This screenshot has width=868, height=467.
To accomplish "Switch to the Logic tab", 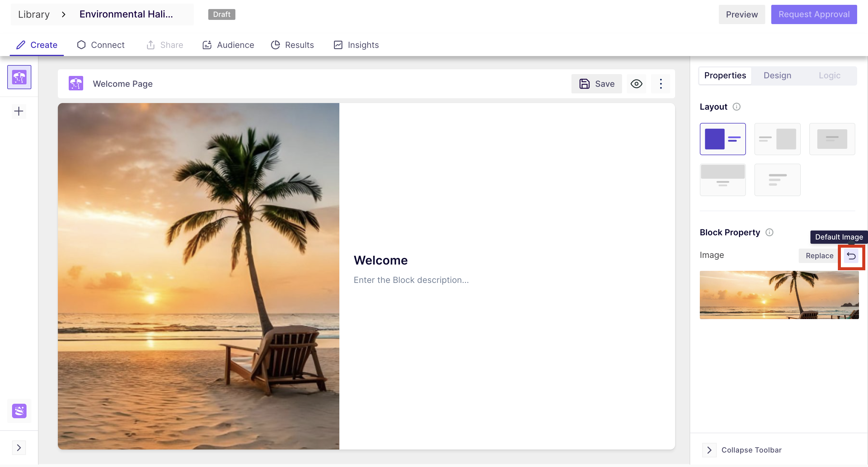I will 829,76.
